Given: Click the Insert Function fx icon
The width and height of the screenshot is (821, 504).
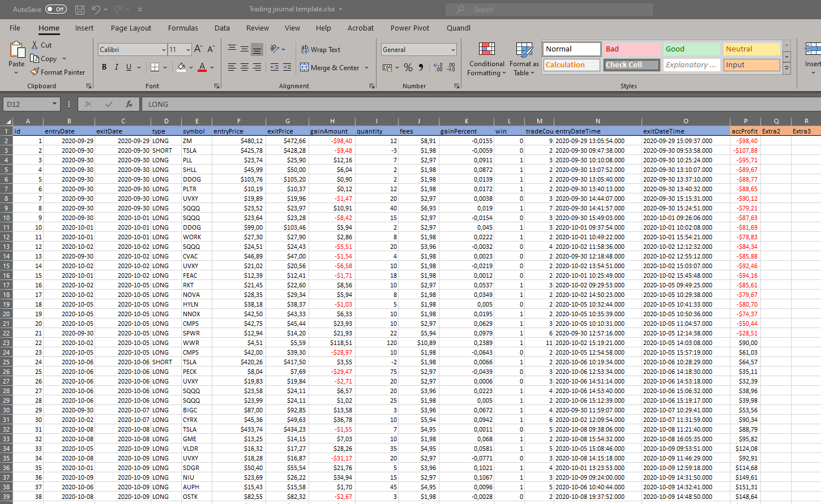Looking at the screenshot, I should [129, 104].
